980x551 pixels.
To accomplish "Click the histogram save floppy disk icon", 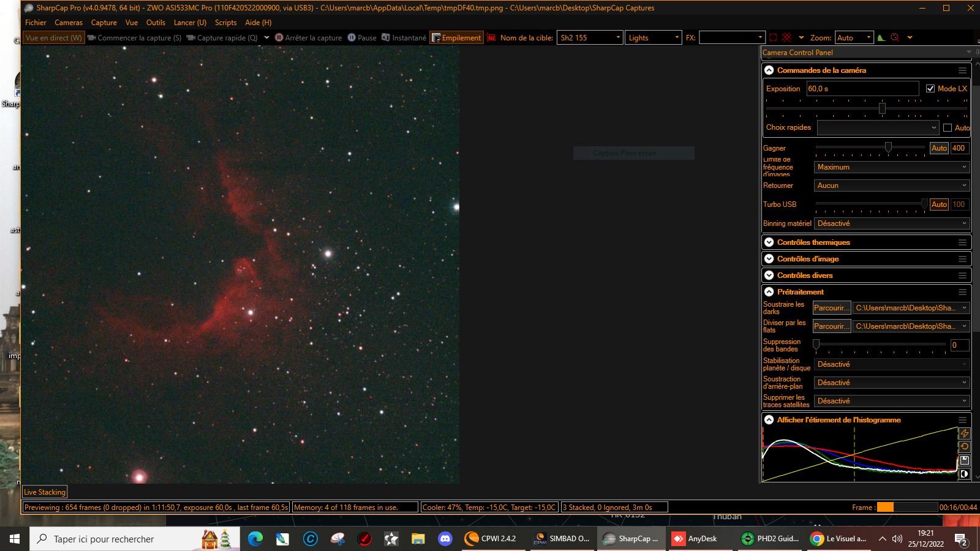I will click(965, 460).
